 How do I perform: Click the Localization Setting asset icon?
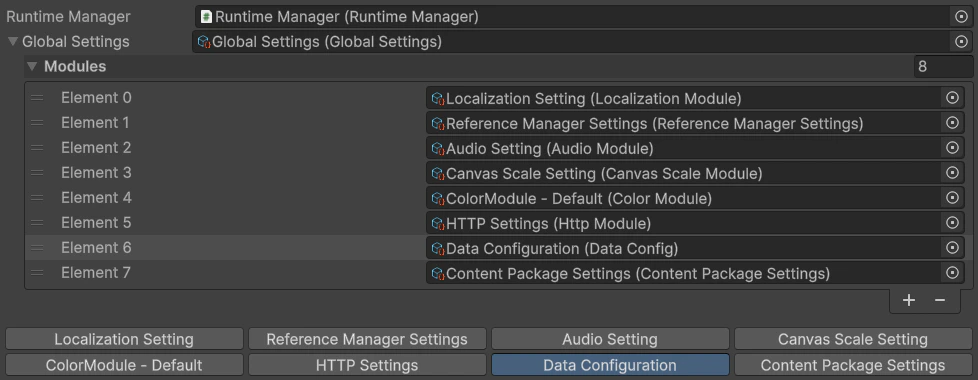(438, 99)
